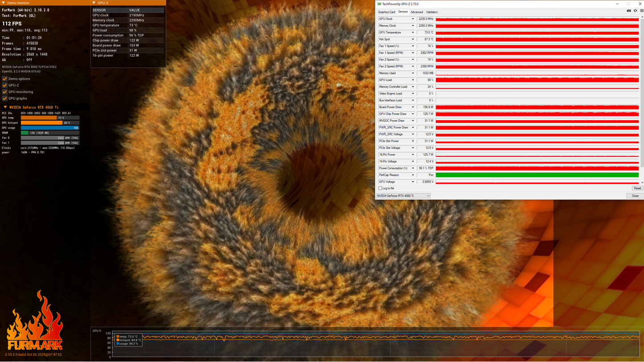644x362 pixels.
Task: Click the blue GPU usage bar
Action: pos(50,128)
